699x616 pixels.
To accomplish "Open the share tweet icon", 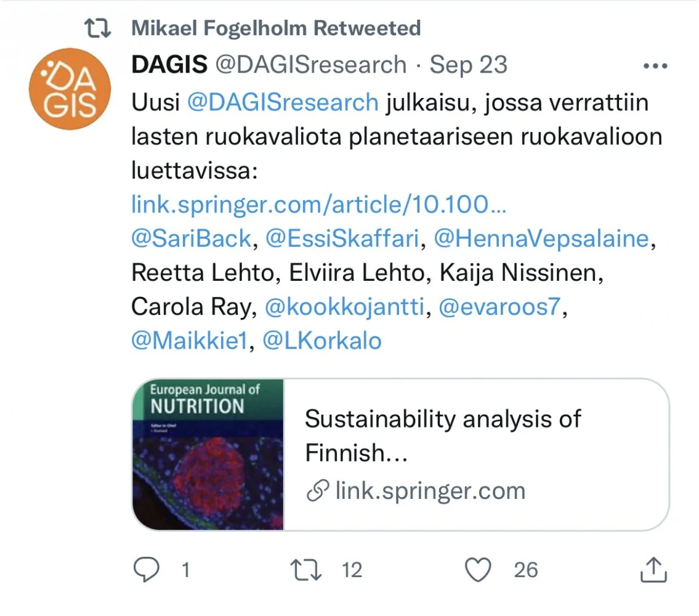I will 653,570.
